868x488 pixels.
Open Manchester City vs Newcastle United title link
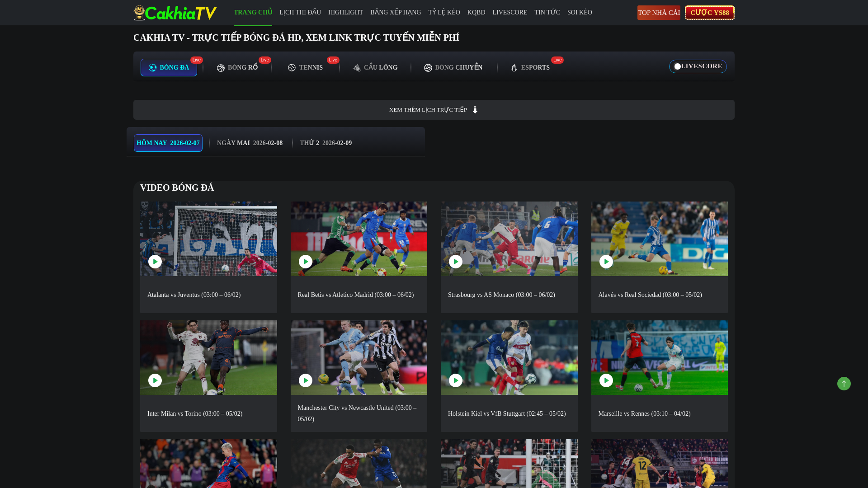(357, 413)
